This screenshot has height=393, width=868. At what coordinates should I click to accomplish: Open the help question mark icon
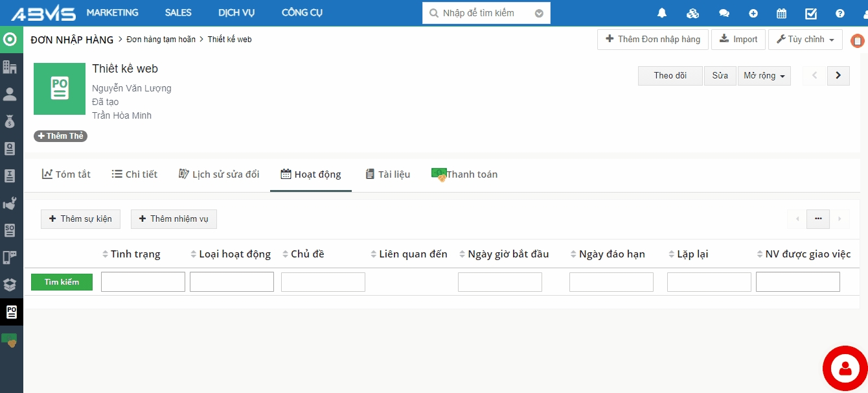point(840,13)
